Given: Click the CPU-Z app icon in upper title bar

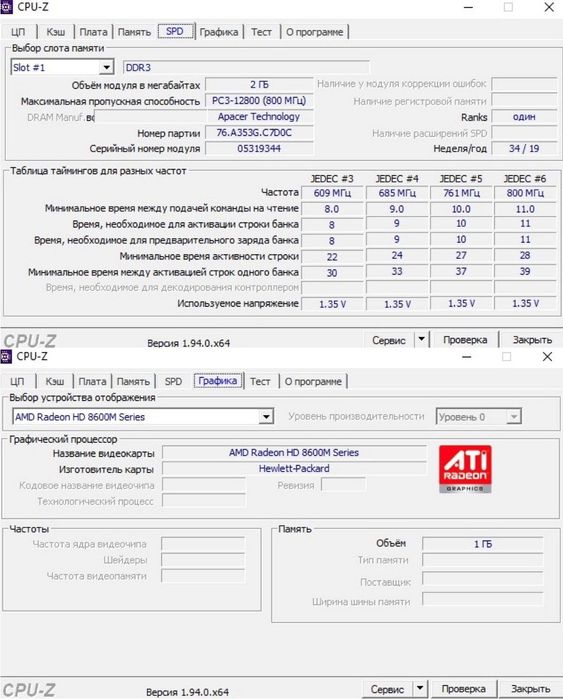Looking at the screenshot, I should (6, 7).
